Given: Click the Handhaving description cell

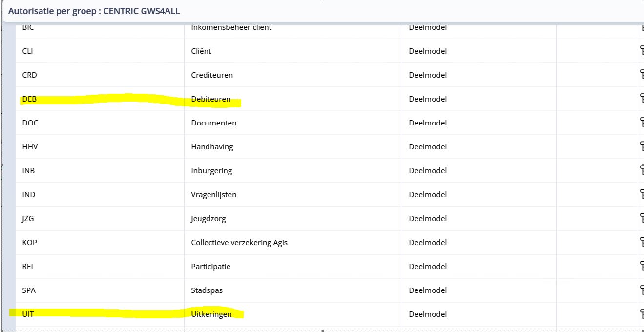Looking at the screenshot, I should (x=293, y=146).
